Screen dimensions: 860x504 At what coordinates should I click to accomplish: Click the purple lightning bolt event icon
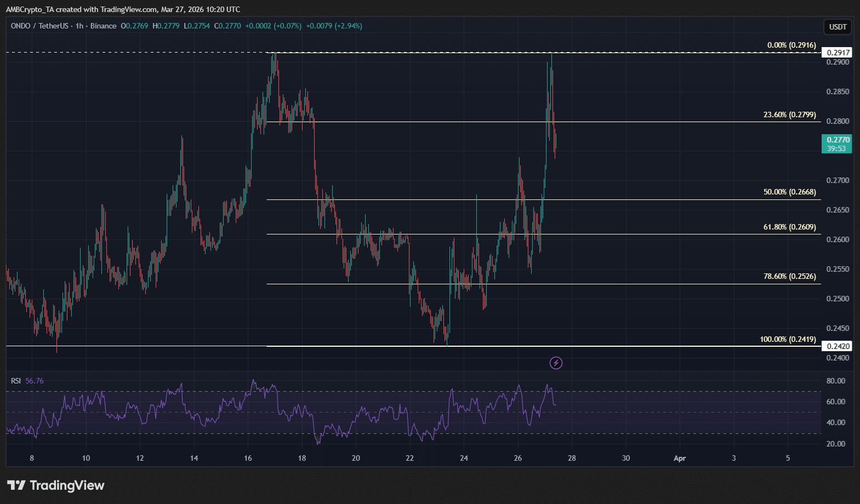pos(556,363)
